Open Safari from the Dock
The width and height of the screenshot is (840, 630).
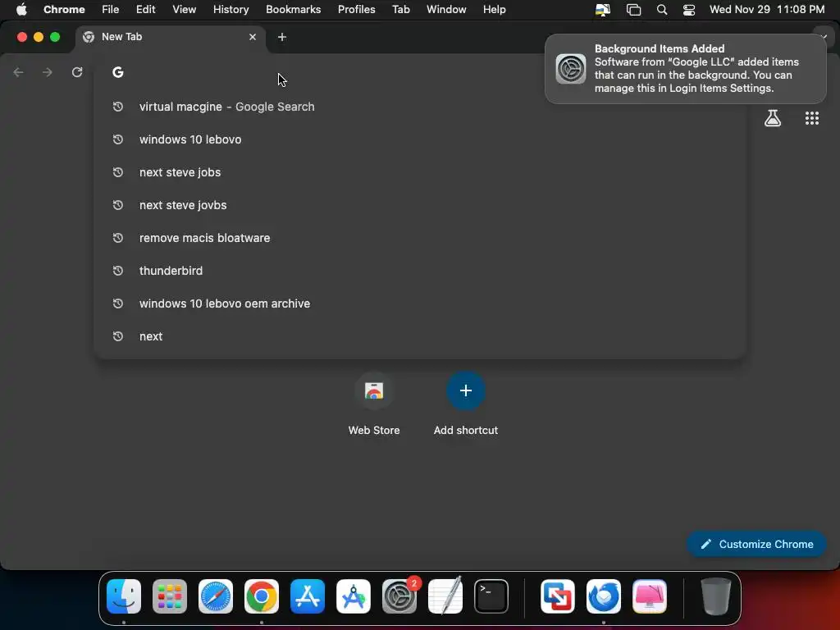coord(216,596)
